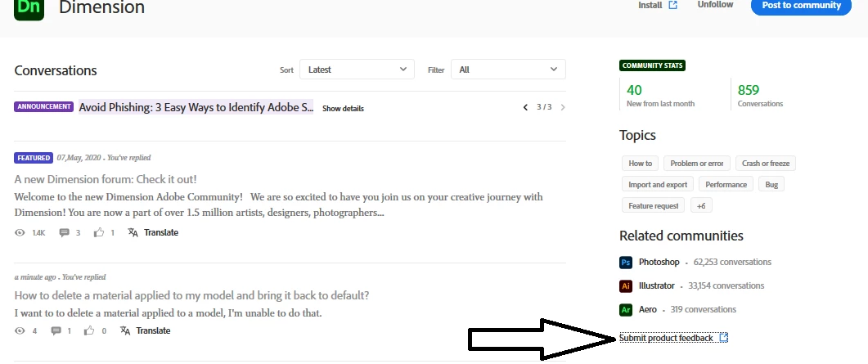
Task: Click the COMMUNITY STATS badge
Action: [x=652, y=65]
